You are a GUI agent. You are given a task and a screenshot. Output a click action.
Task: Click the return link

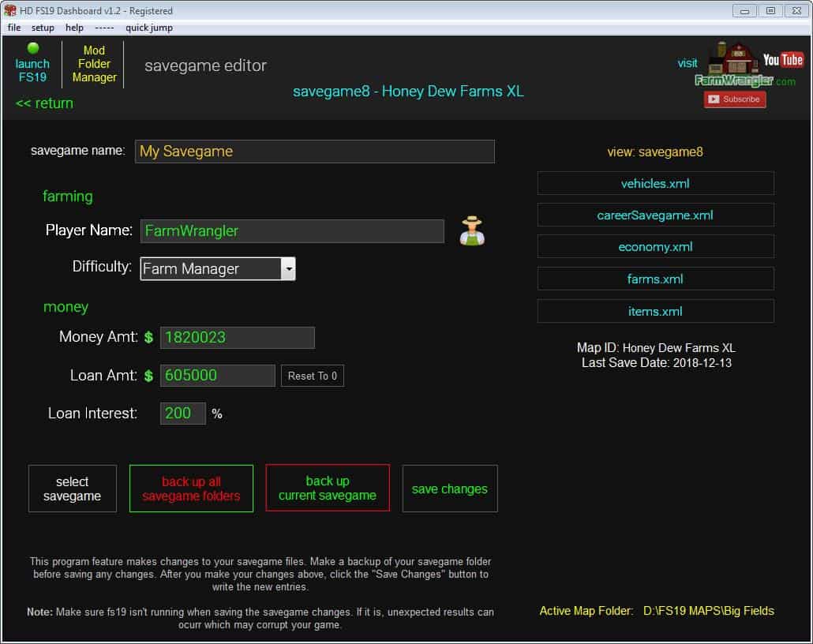(x=44, y=103)
